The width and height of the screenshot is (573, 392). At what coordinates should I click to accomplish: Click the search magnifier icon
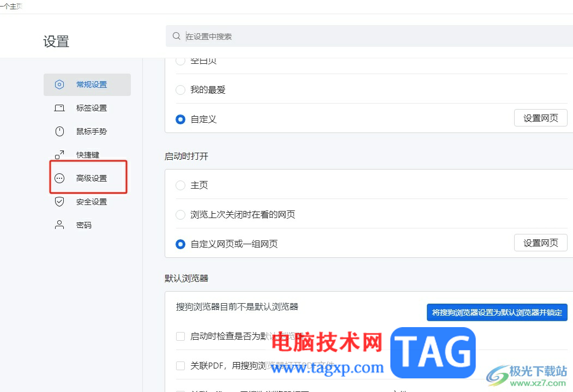click(177, 36)
